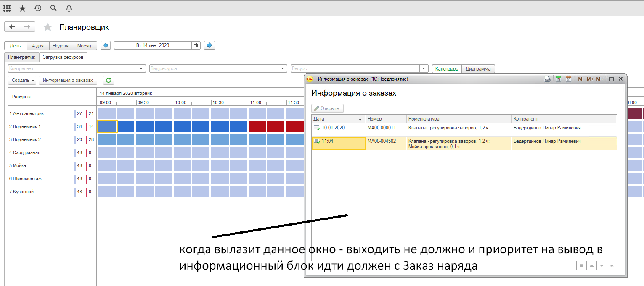Select order row MA00-000011
Viewport: 644px width, 286px height.
coord(381,128)
